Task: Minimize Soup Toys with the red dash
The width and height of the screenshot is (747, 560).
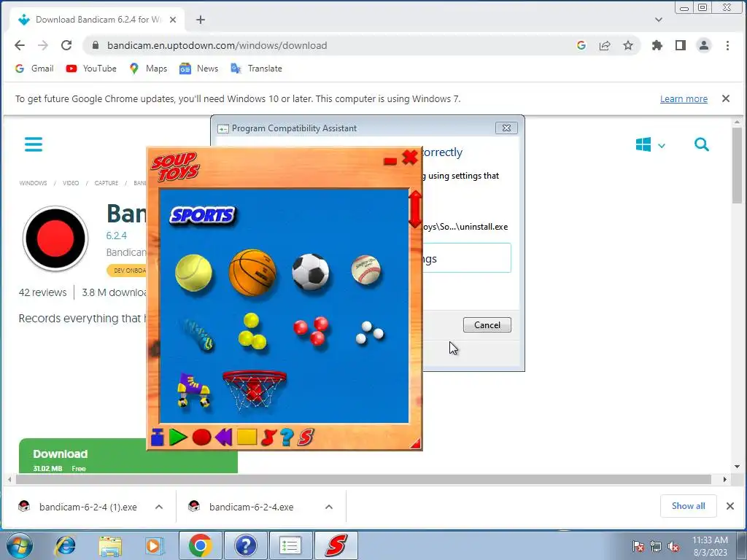Action: click(x=390, y=161)
